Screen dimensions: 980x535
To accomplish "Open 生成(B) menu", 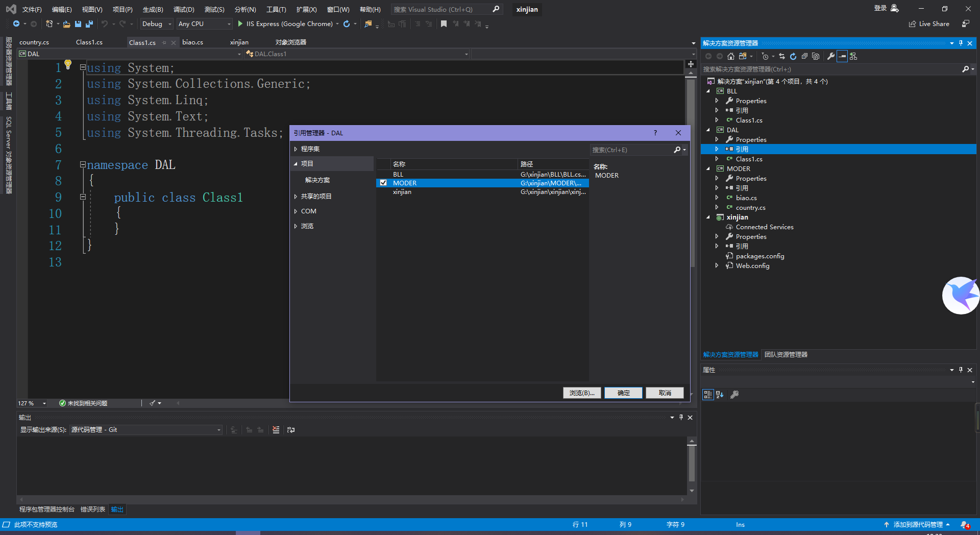I will 153,9.
